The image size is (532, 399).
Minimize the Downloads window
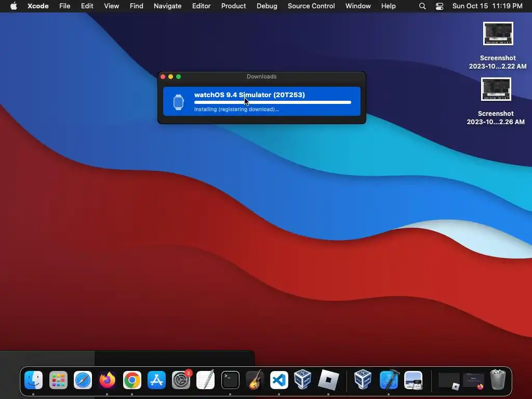click(x=170, y=77)
